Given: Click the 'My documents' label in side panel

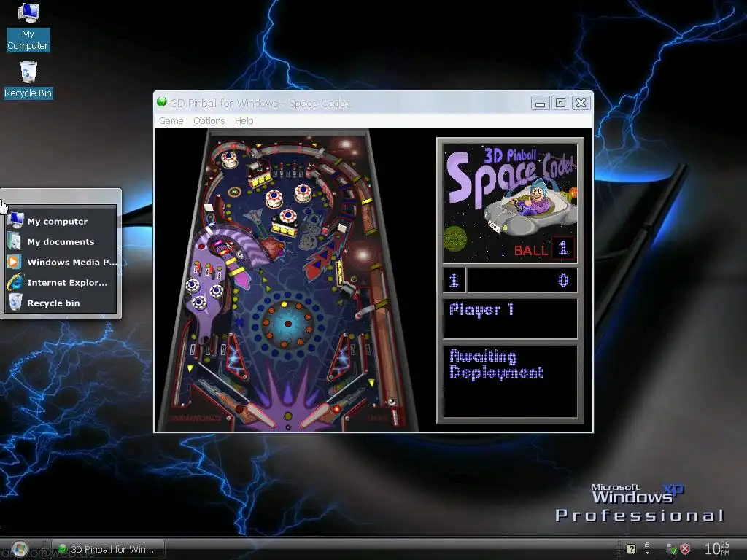Looking at the screenshot, I should (x=61, y=242).
